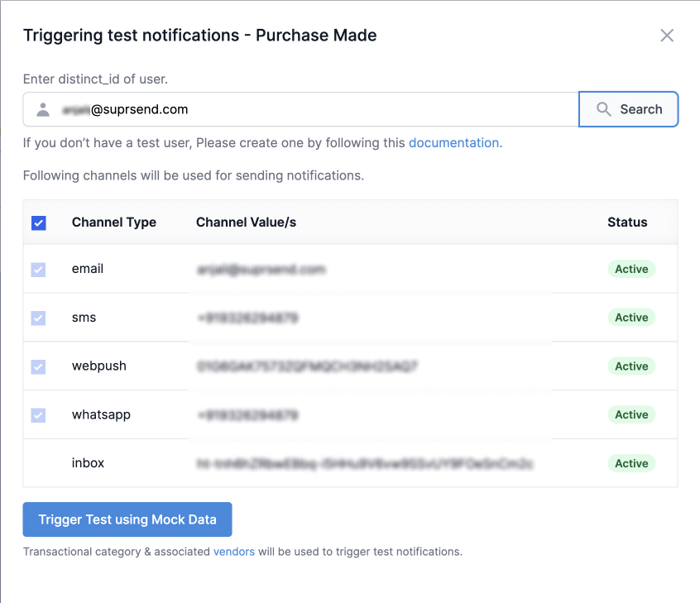Click the webpush Active status badge
The height and width of the screenshot is (603, 700).
(x=631, y=366)
